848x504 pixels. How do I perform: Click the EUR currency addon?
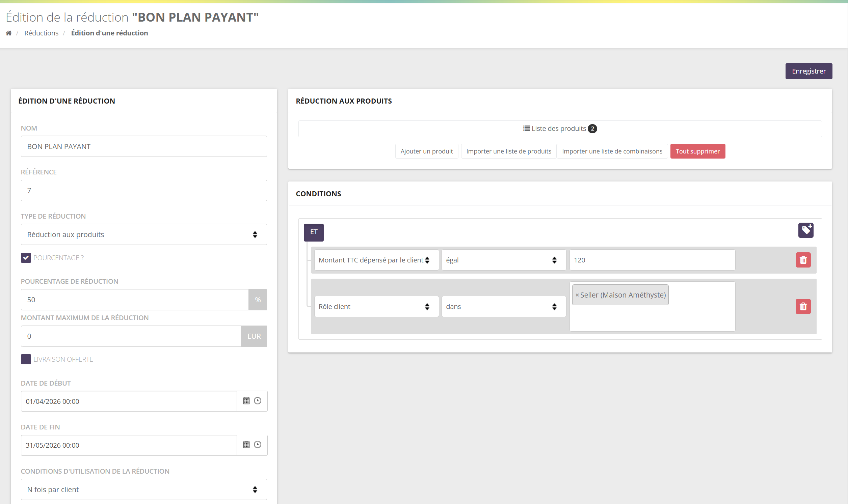[x=254, y=336]
